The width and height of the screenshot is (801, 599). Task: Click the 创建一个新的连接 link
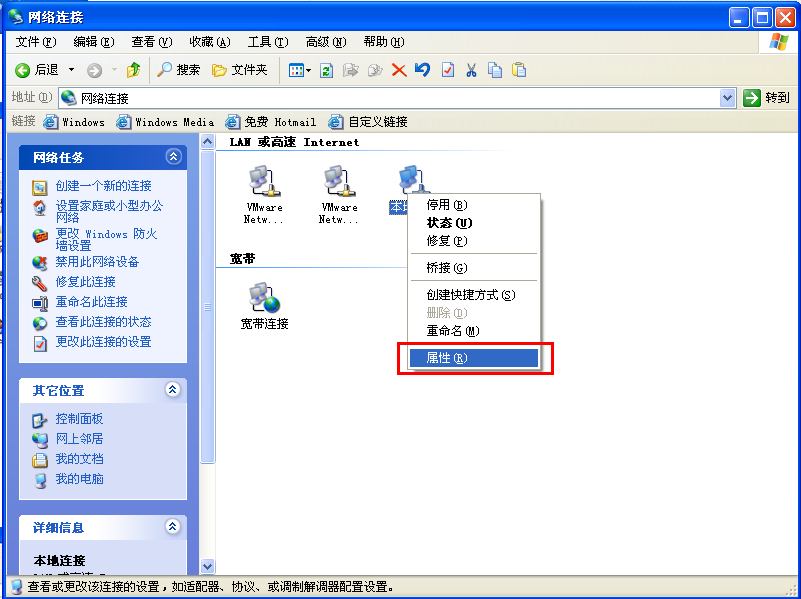tap(103, 186)
